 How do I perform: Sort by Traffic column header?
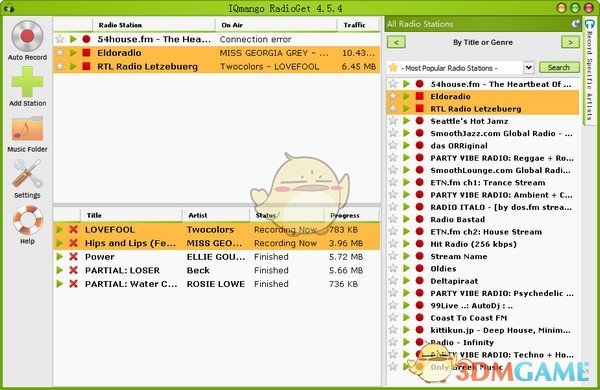[x=357, y=25]
